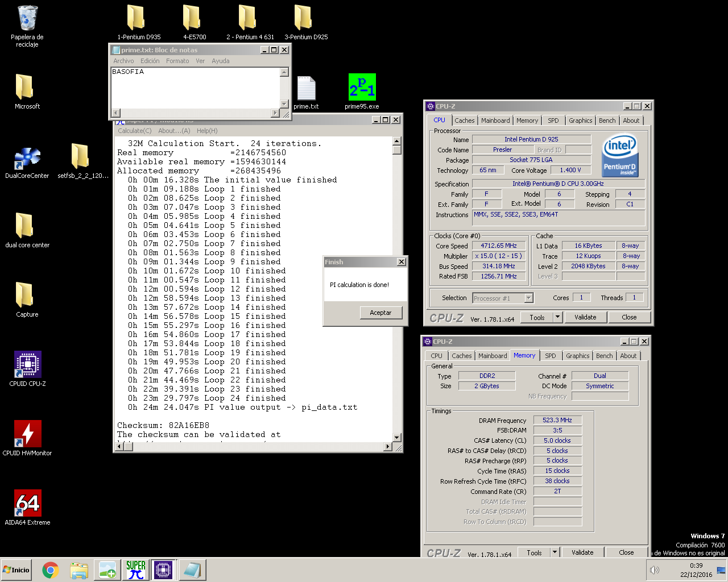Click the Super PI vertical scrollbar down arrow
Screen dimensions: 728x582
[x=397, y=437]
